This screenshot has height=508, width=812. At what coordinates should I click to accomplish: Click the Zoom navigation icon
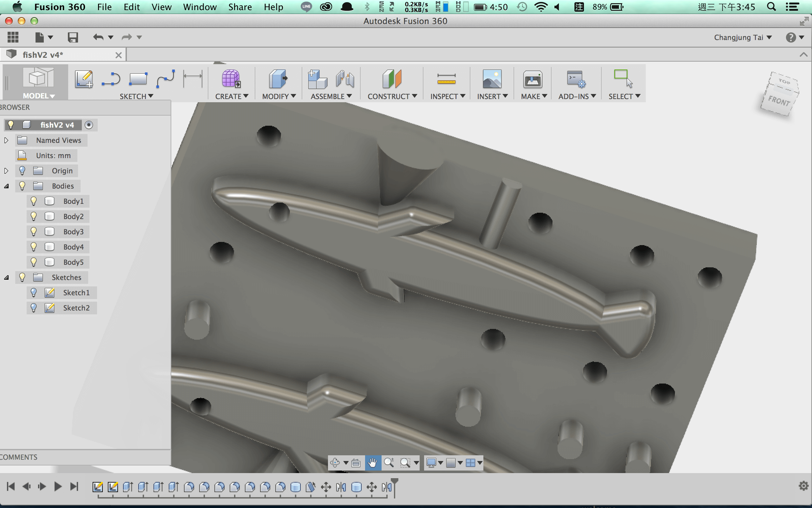click(x=389, y=463)
